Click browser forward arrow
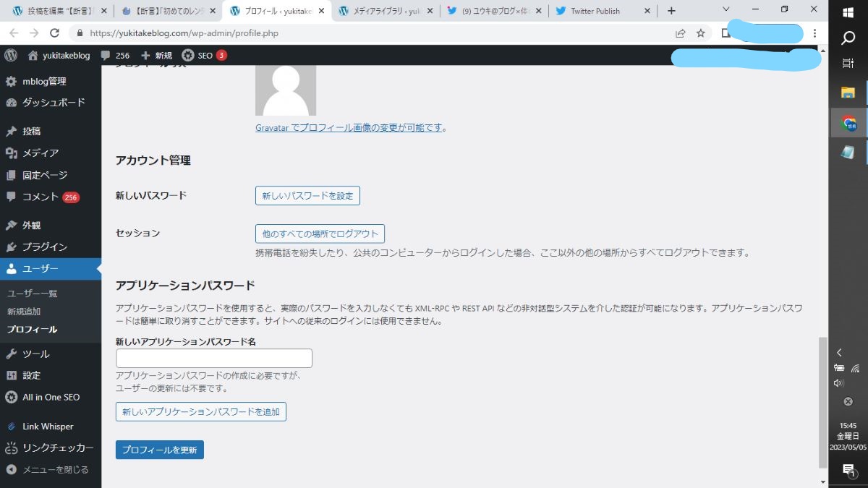 coord(34,33)
